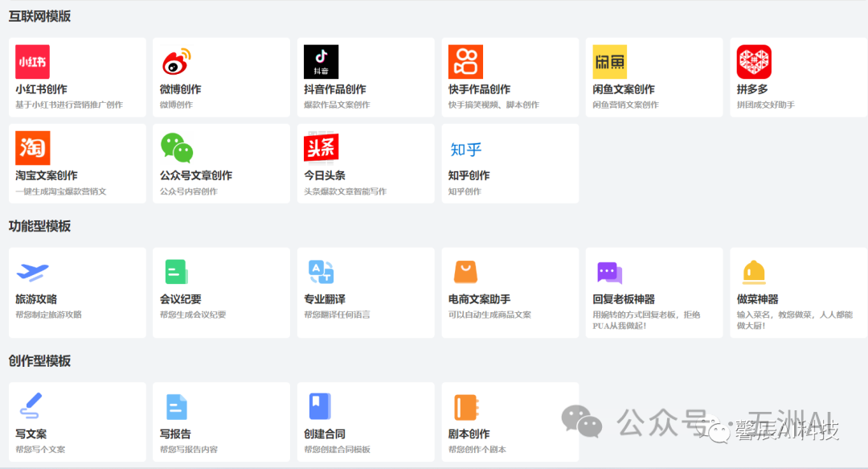Click the 快手 orange logo icon
This screenshot has height=469, width=868.
[x=465, y=62]
